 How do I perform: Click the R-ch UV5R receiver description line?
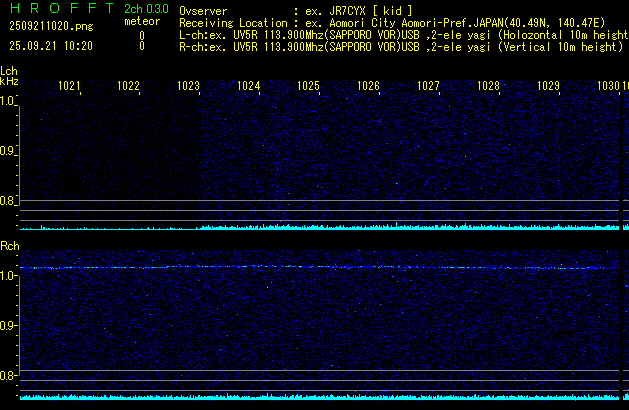pyautogui.click(x=400, y=46)
